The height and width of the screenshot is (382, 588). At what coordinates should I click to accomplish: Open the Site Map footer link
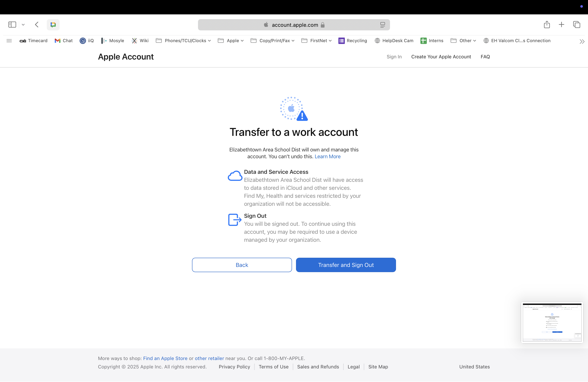pyautogui.click(x=378, y=367)
